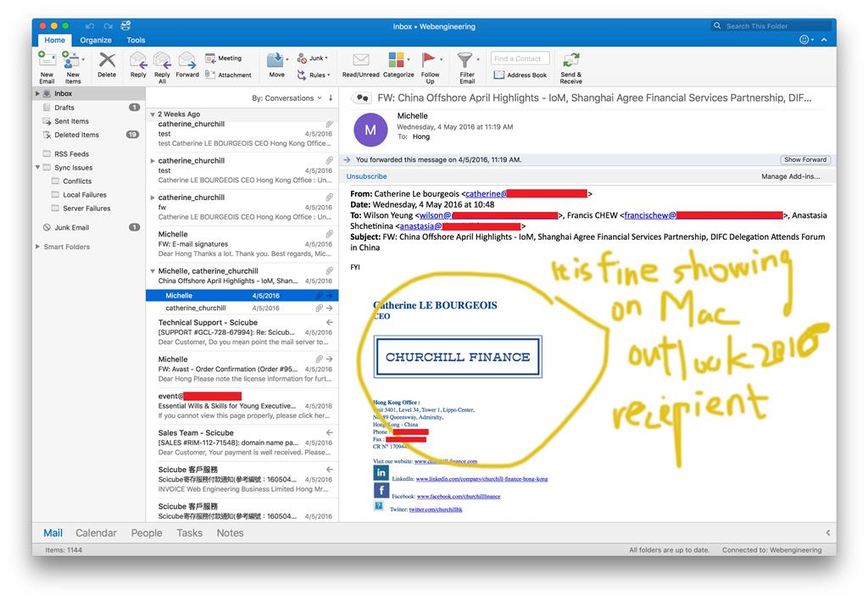This screenshot has height=601, width=868.
Task: Click Reply All in ribbon
Action: pyautogui.click(x=162, y=67)
